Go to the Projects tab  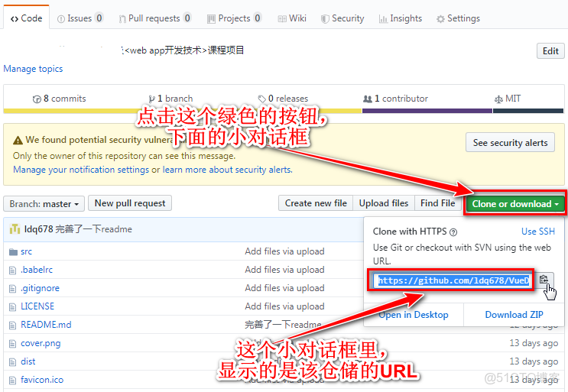[234, 18]
